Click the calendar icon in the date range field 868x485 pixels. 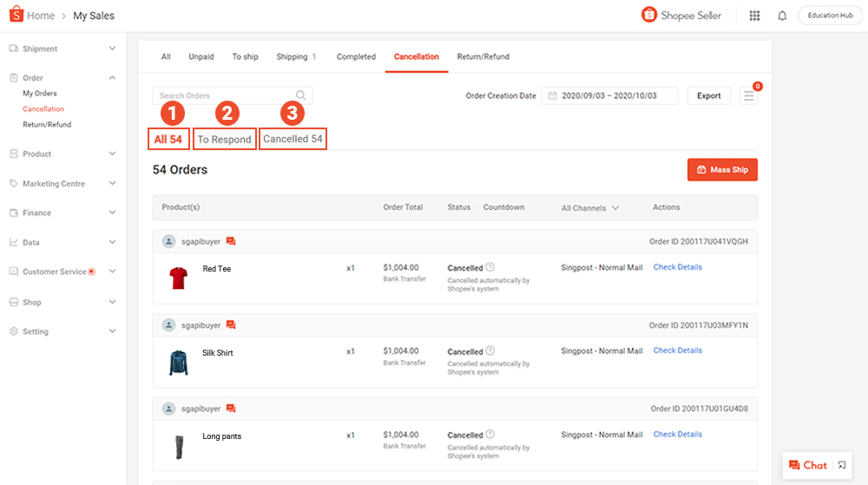(551, 96)
